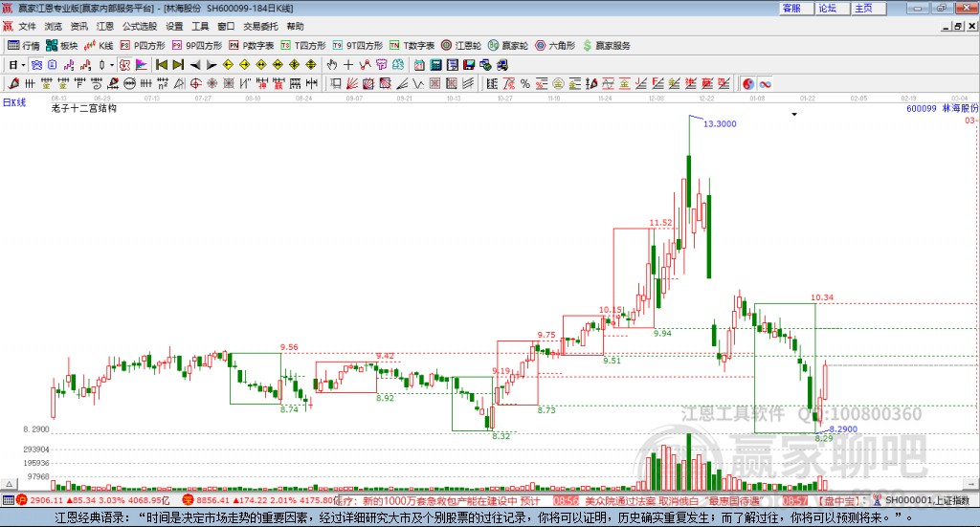Open the 资讯 menu

(78, 26)
